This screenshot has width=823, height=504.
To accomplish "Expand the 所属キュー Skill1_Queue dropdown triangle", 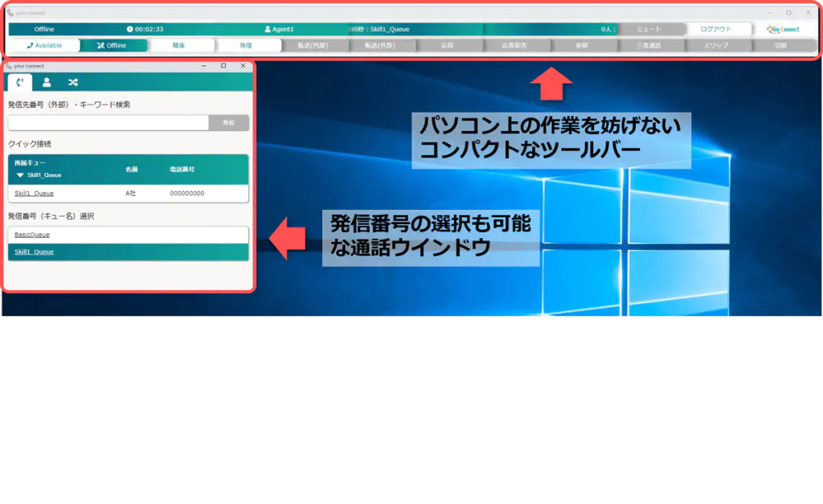I will pyautogui.click(x=20, y=175).
